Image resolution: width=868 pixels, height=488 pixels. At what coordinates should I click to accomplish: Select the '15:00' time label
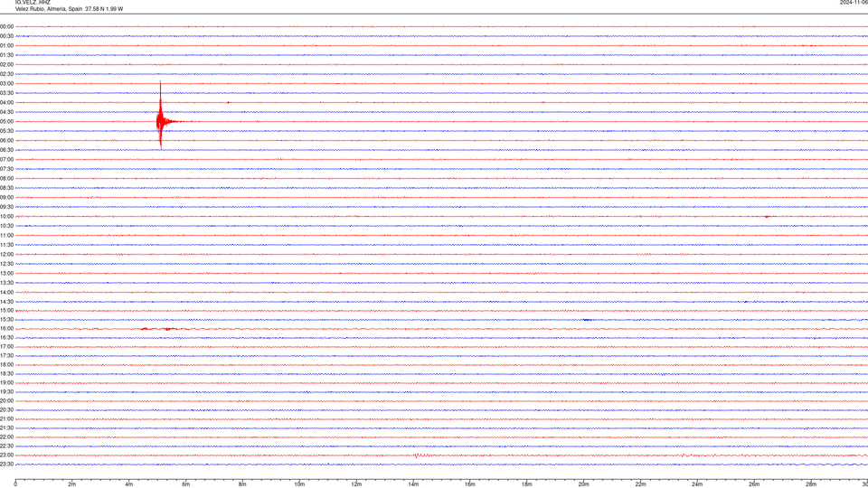click(6, 310)
